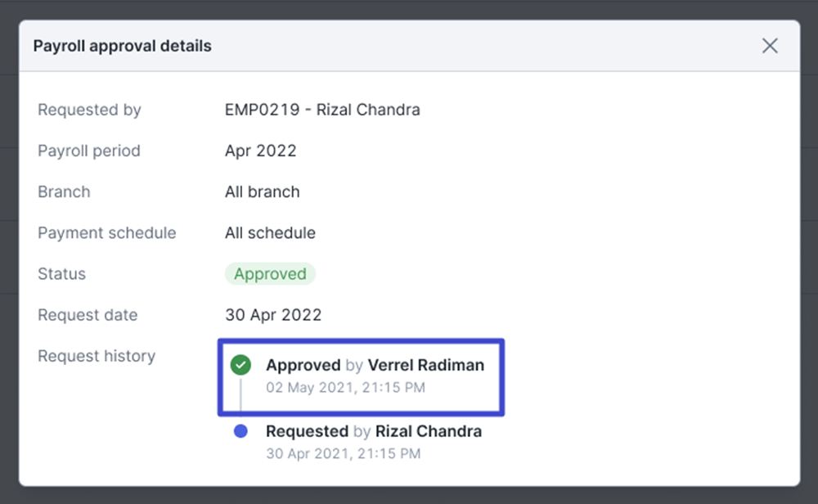Click the Request history label
Screen dimensions: 818x504
click(97, 356)
